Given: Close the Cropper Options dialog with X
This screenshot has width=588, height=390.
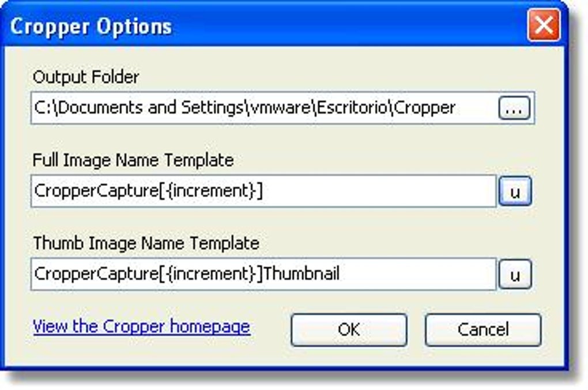Looking at the screenshot, I should pos(544,25).
